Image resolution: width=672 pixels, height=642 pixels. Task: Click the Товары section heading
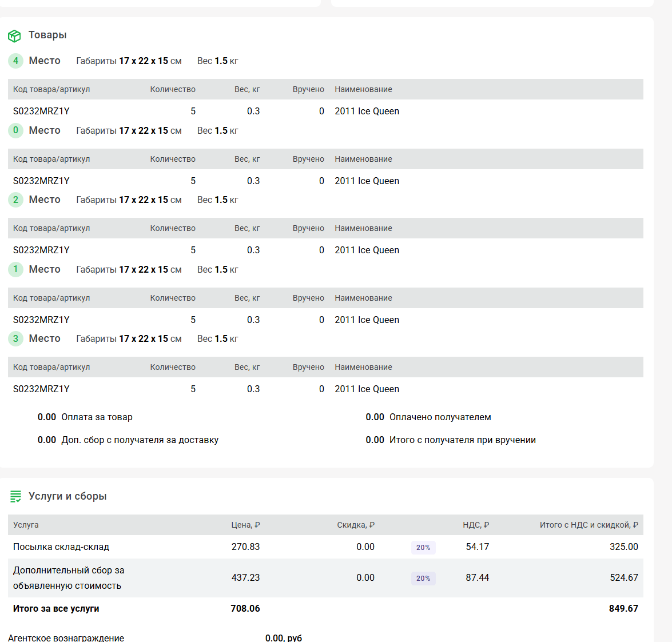point(47,35)
